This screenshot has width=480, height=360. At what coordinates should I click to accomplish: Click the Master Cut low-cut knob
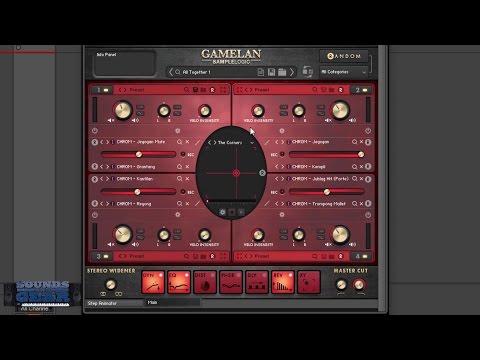(x=341, y=284)
